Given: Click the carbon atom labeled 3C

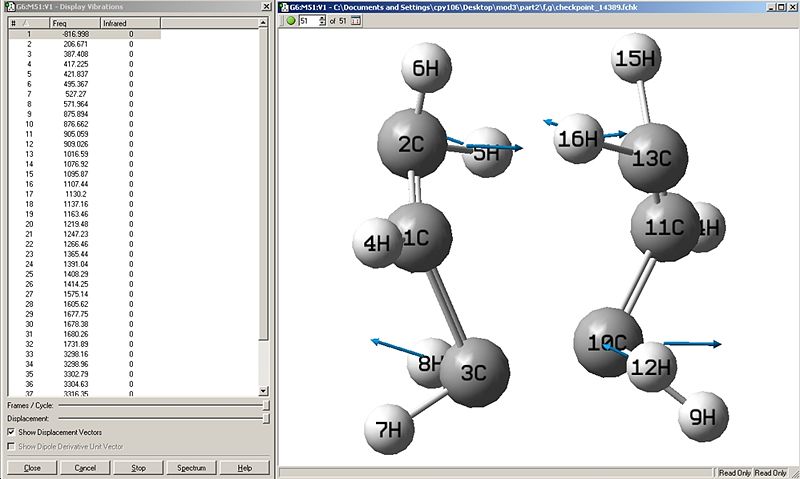Looking at the screenshot, I should click(474, 372).
